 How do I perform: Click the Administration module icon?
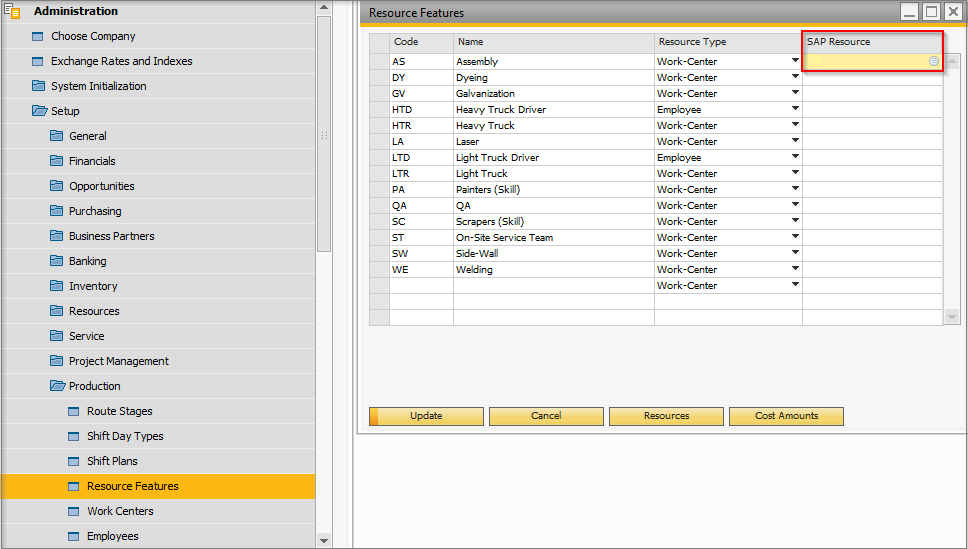(x=14, y=12)
